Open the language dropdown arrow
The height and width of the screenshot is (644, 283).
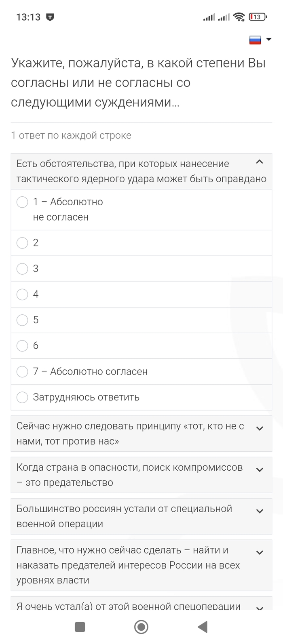pos(269,40)
